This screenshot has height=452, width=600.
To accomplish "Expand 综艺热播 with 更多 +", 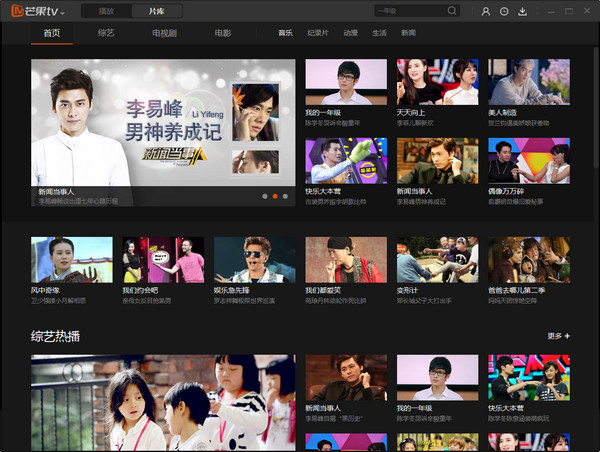I will (558, 336).
